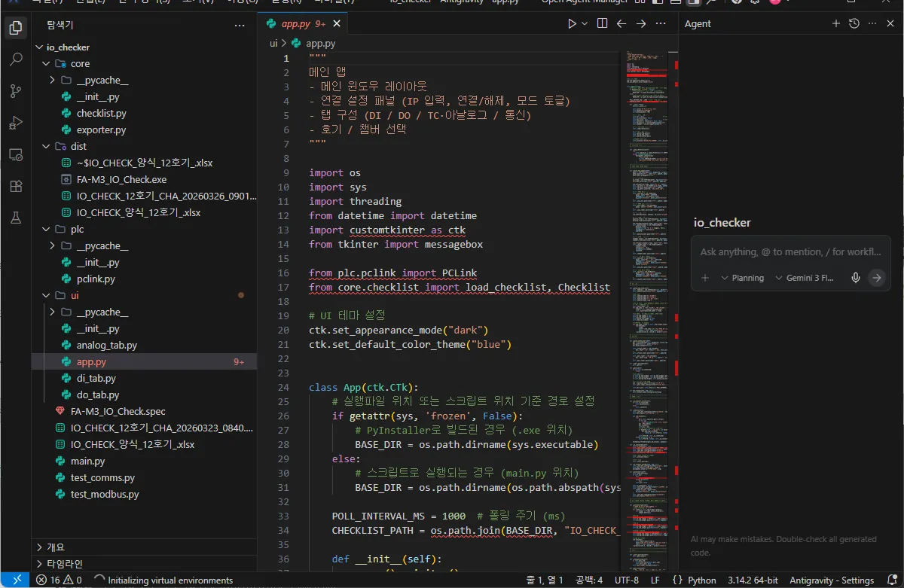
Task: Click the microphone voice input icon
Action: [x=856, y=278]
